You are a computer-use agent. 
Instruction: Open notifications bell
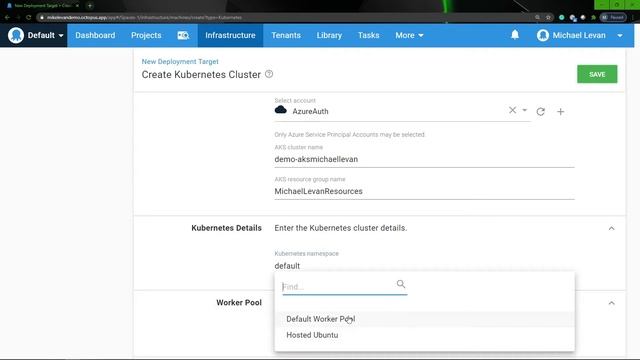coord(515,35)
